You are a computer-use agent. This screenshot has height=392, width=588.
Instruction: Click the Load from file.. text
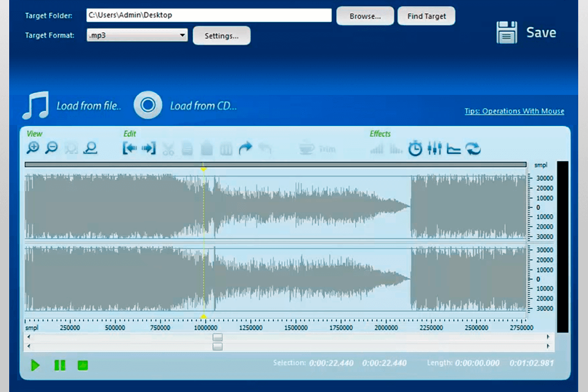pos(89,106)
